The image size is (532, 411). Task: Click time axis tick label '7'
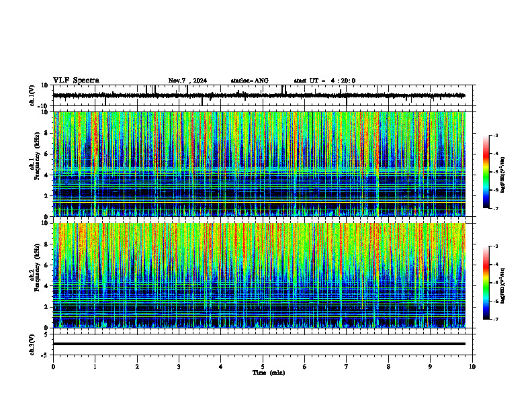click(347, 367)
